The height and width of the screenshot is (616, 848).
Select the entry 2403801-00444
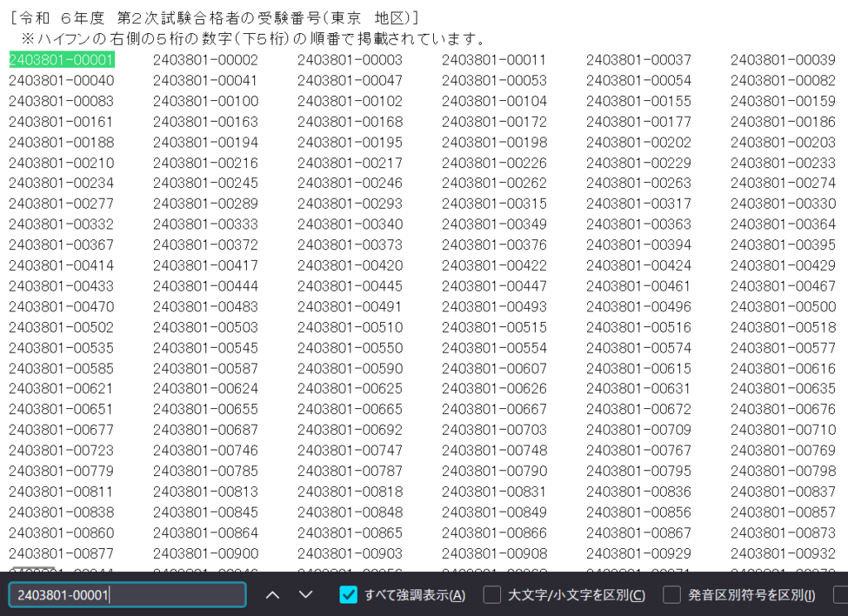pyautogui.click(x=205, y=286)
